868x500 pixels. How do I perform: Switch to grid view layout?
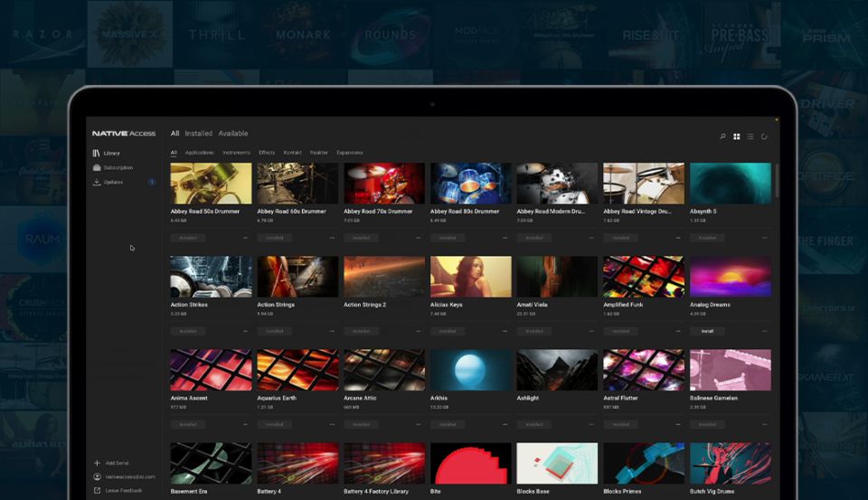(737, 137)
